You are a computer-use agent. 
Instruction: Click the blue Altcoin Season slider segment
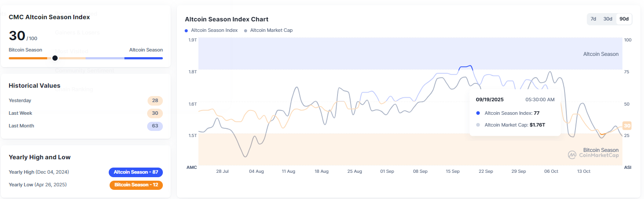[143, 58]
